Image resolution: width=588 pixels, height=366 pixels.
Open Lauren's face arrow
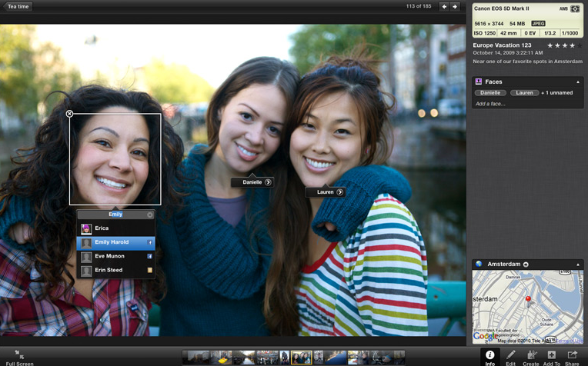pyautogui.click(x=339, y=192)
